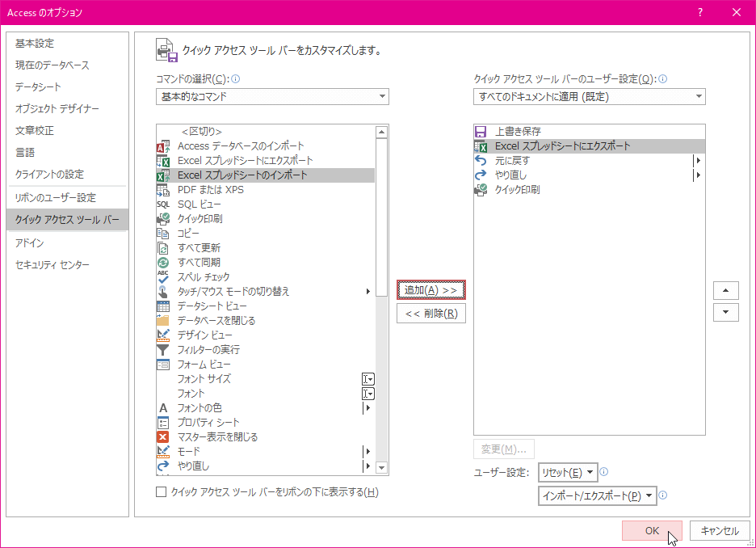
Task: Click フォント combo box indicator in command list
Action: [367, 394]
